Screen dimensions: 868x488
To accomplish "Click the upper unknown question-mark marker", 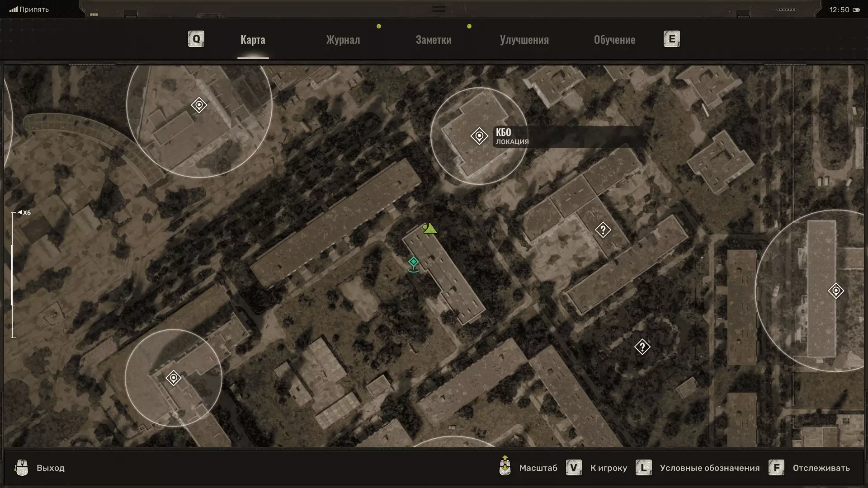I will pyautogui.click(x=603, y=230).
